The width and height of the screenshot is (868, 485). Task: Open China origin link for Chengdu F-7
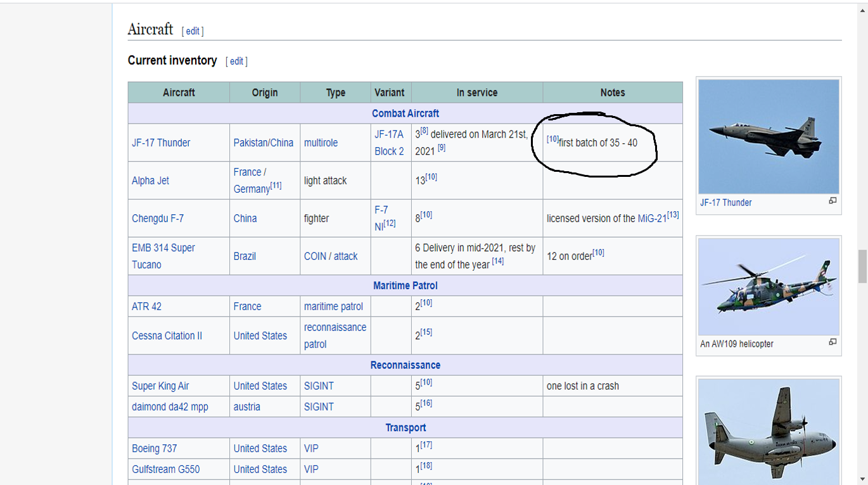(245, 219)
